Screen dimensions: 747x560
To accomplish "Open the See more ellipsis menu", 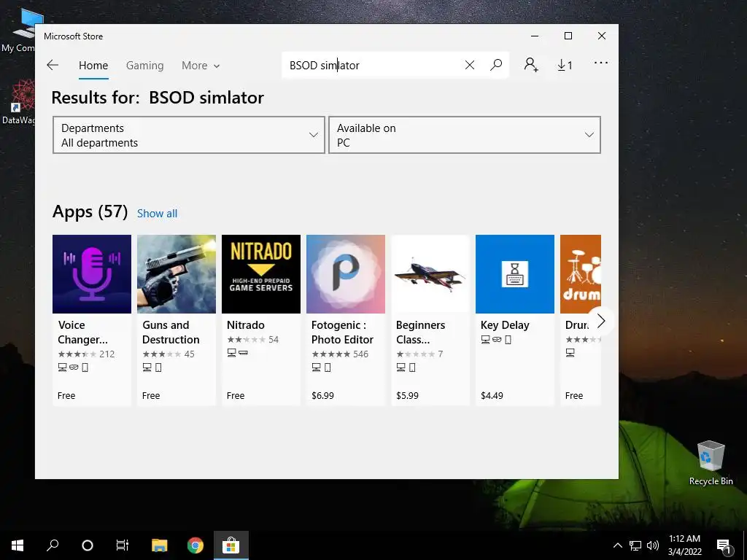I will [x=601, y=63].
